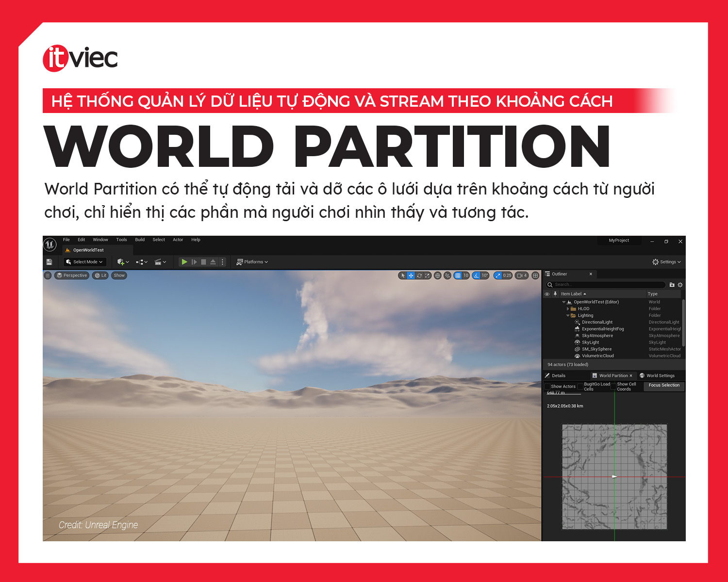Image resolution: width=728 pixels, height=582 pixels.
Task: Toggle the grid snapping icon
Action: (457, 275)
